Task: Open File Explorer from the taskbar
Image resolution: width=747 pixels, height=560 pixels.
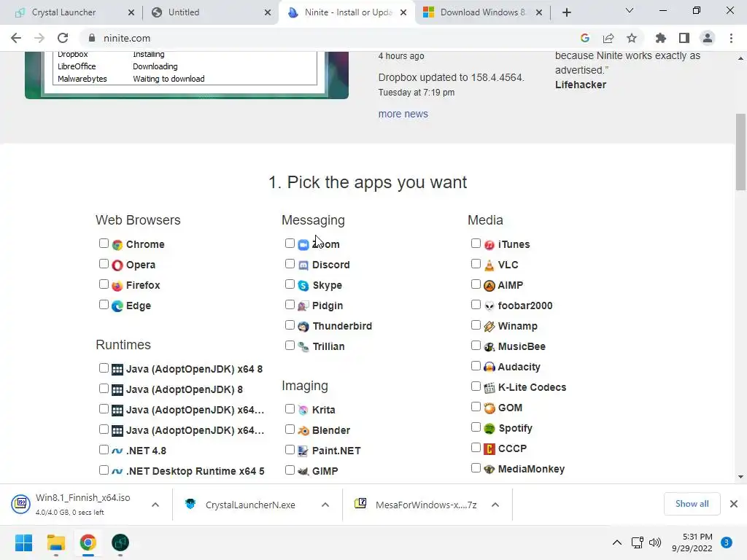Action: tap(55, 542)
